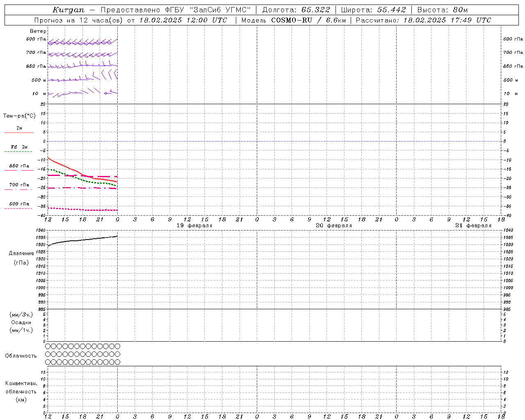Viewport: 525px width, 420px height.
Task: Click the pink dotted 500 гПа temperature line
Action: click(82, 209)
